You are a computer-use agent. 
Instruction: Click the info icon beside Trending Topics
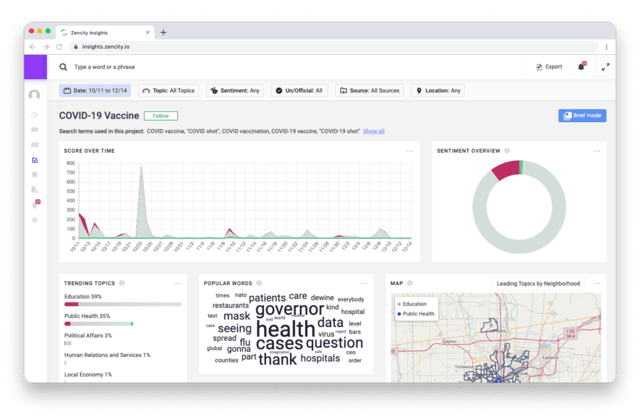coord(122,283)
